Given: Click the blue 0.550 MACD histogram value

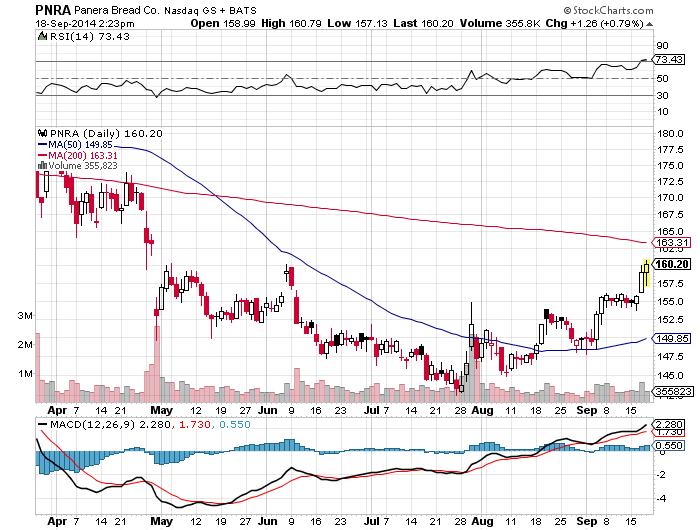Looking at the screenshot, I should point(235,424).
